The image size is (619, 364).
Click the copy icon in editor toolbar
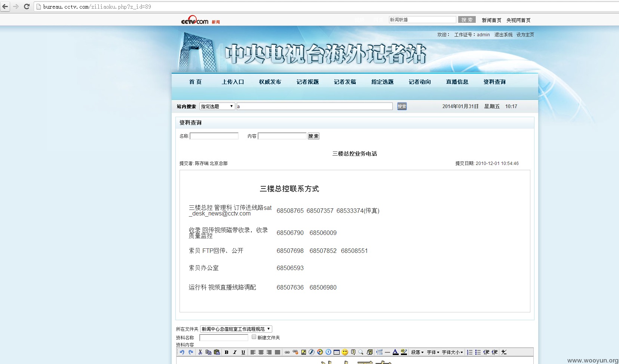pos(208,352)
